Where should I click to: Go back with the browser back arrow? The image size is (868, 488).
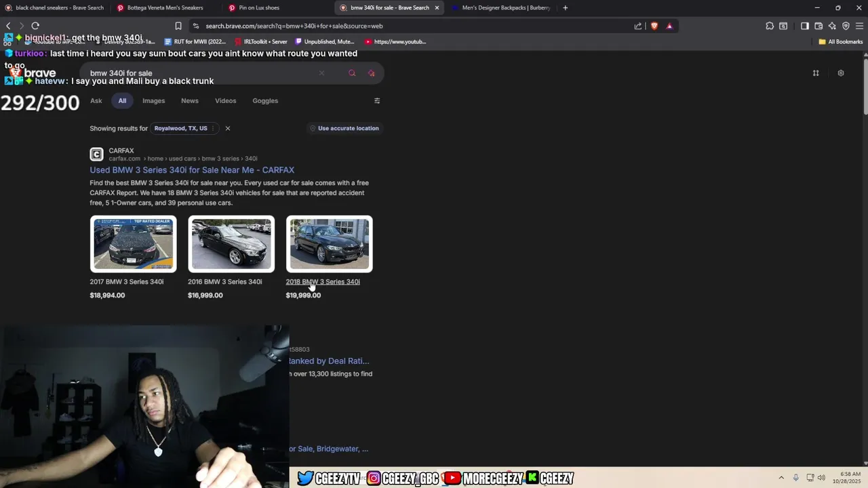[8, 26]
